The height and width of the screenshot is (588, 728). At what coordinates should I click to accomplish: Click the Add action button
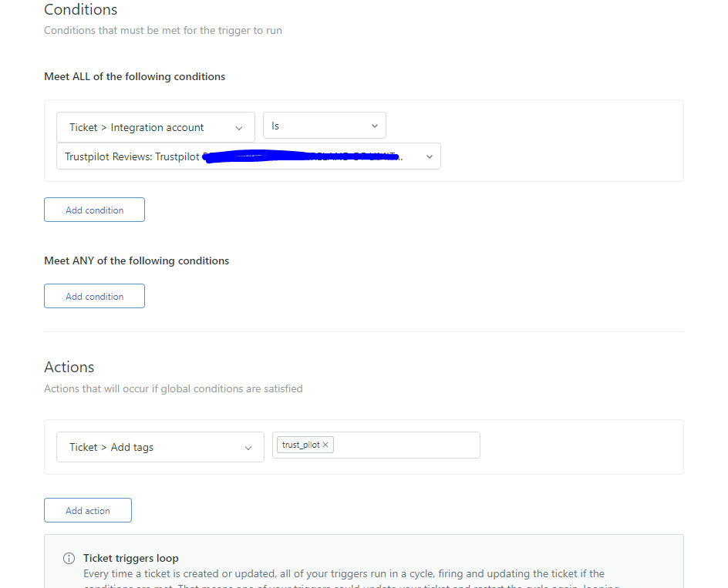click(x=87, y=509)
